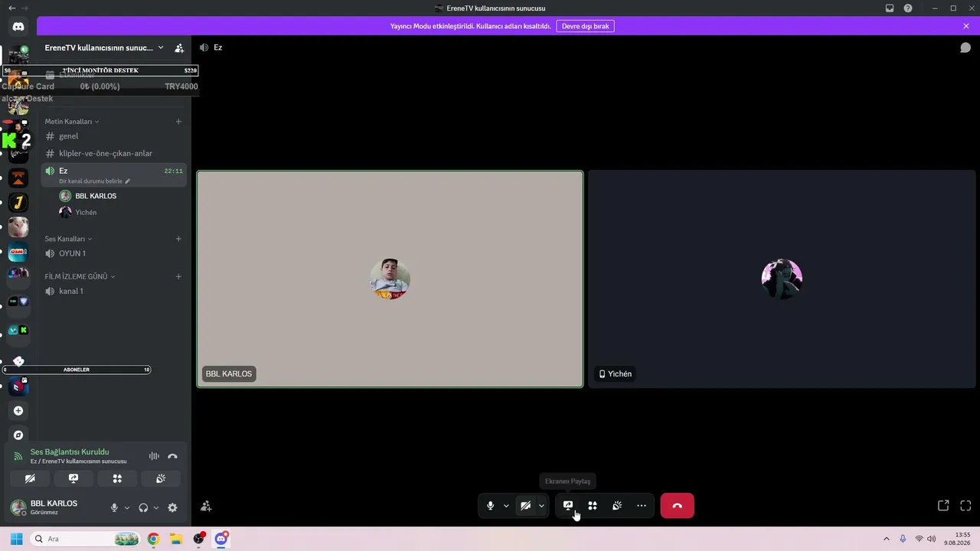Open camera options arrow in call bar
The width and height of the screenshot is (980, 551).
pos(541,506)
